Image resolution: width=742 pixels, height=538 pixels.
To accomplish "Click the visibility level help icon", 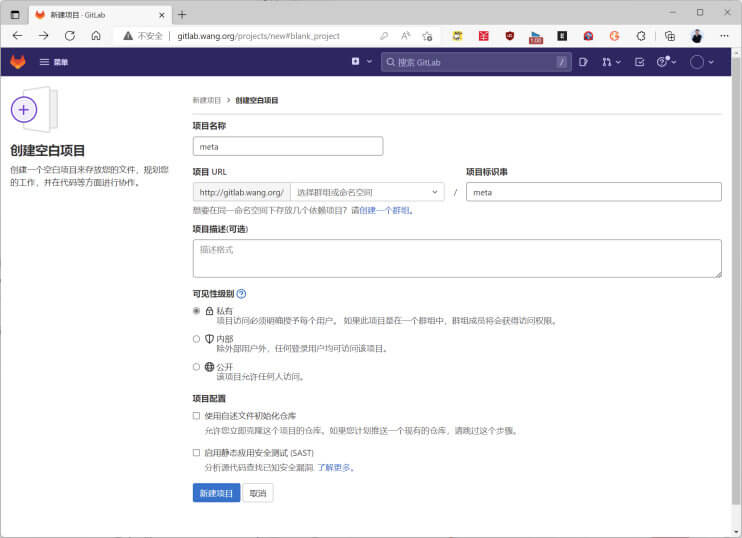I will [x=241, y=294].
